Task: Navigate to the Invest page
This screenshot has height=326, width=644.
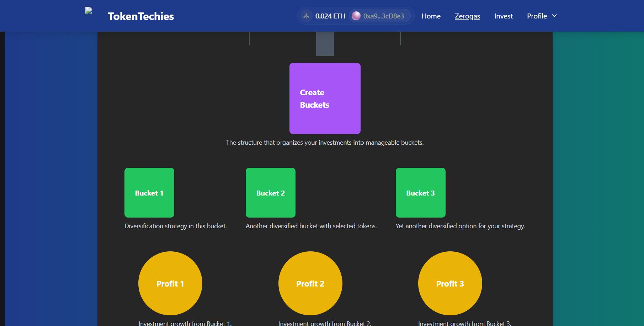Action: pos(504,16)
